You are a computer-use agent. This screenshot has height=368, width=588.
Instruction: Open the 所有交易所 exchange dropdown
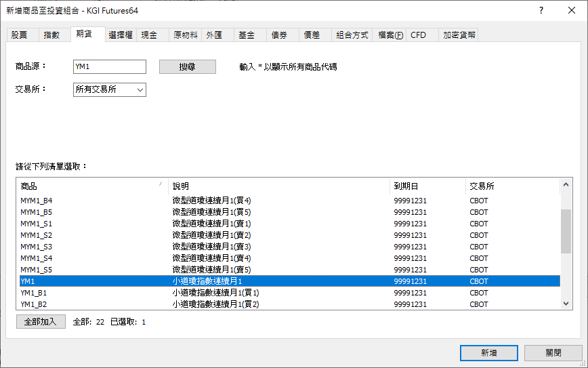[x=110, y=89]
